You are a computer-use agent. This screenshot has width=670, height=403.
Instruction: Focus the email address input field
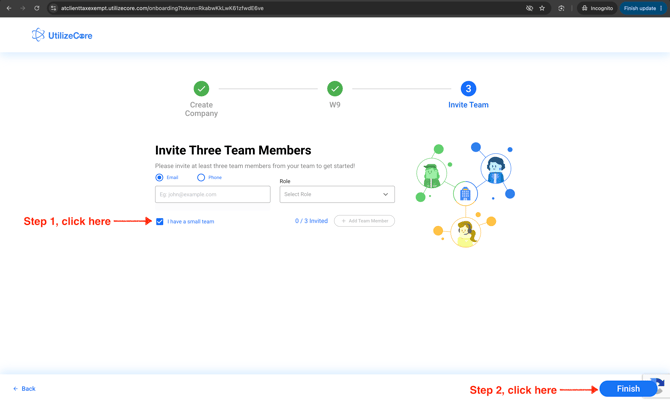click(213, 194)
